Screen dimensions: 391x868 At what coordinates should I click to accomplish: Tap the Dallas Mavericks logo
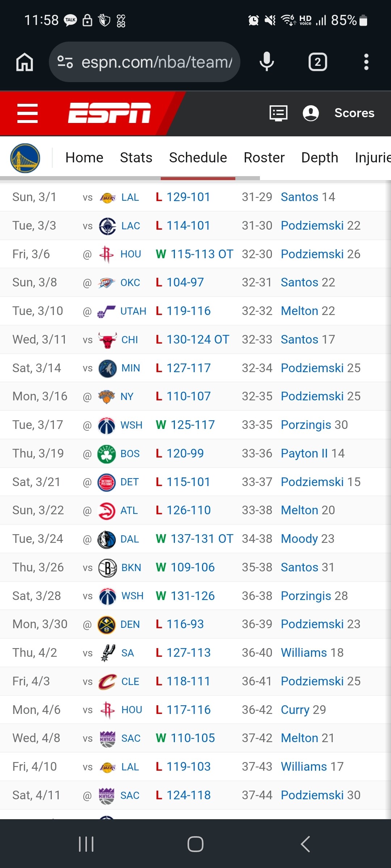tap(107, 539)
